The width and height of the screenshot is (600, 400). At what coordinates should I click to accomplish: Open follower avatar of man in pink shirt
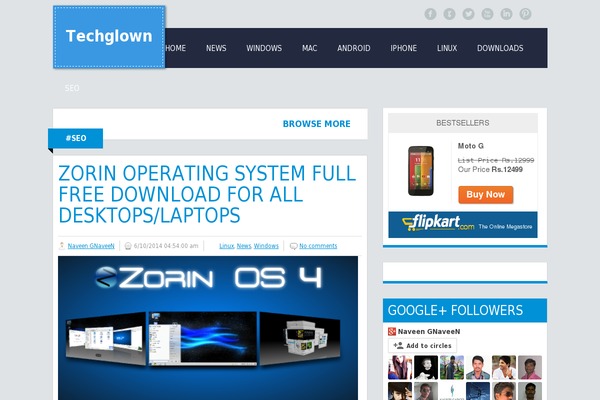click(x=530, y=367)
